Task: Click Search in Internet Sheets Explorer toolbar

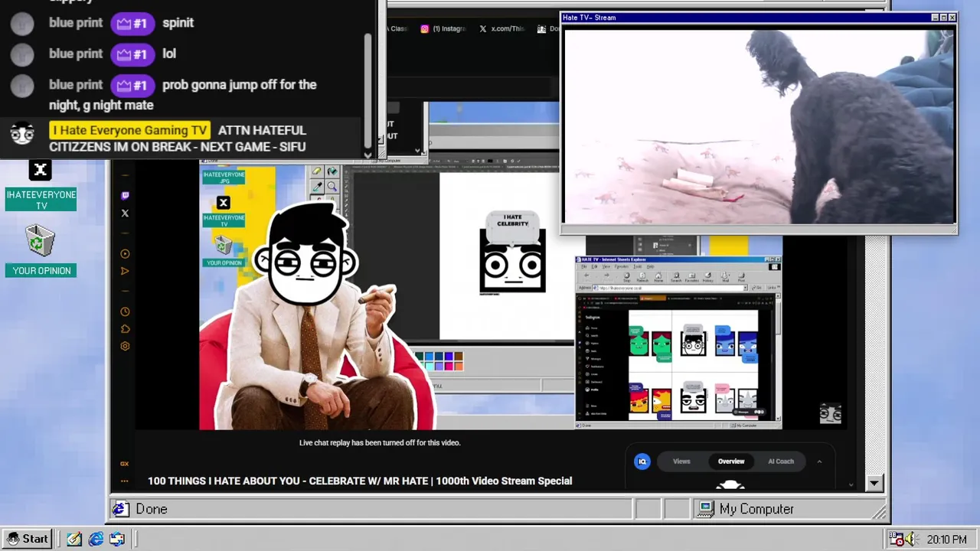Action: (x=676, y=276)
